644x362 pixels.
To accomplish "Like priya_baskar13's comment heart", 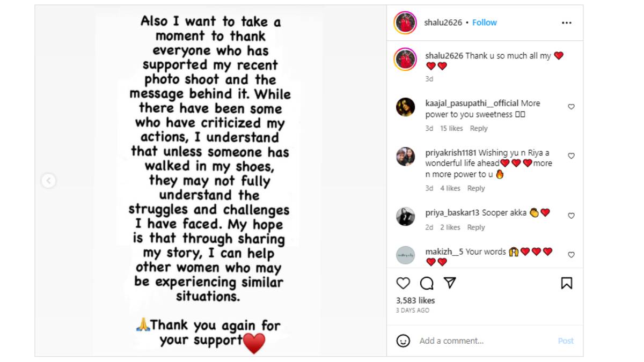I will [571, 216].
